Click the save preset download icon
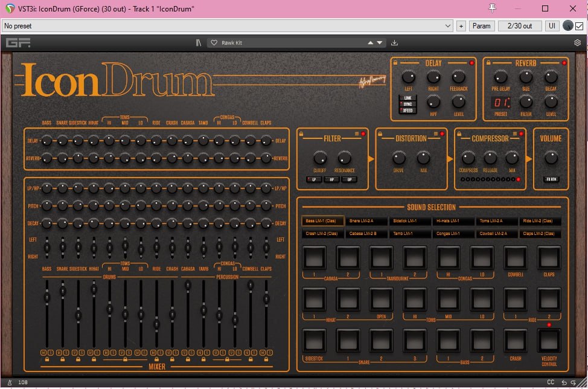 [395, 43]
